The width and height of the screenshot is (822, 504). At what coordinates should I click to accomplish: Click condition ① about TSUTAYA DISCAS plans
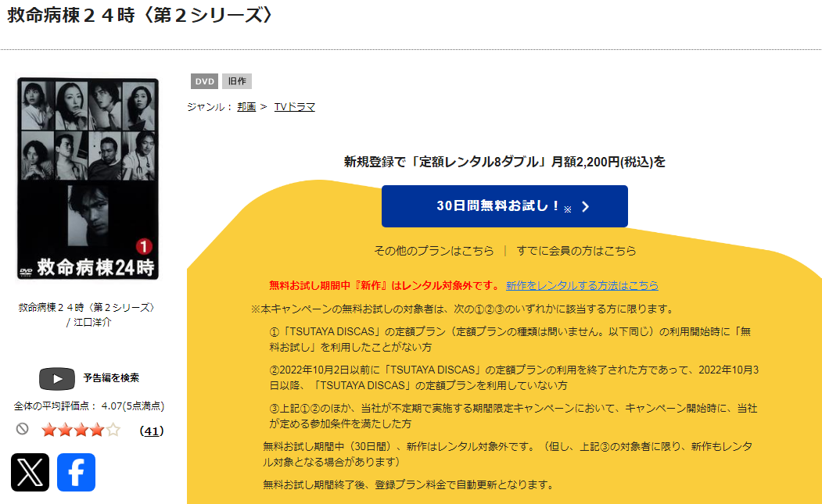click(x=511, y=339)
